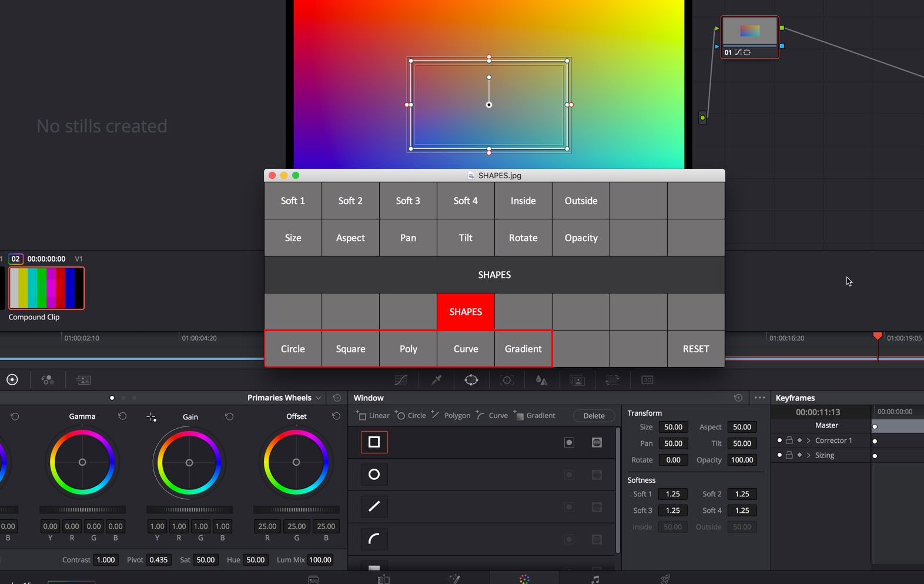Screen dimensions: 924x584
Task: Select the polygon line window shape
Action: coord(374,506)
